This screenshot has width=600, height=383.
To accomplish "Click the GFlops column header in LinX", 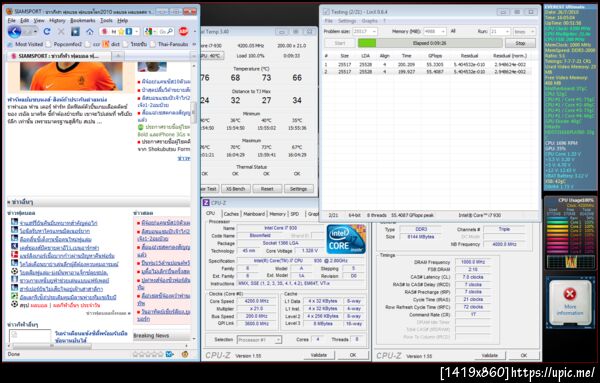I will click(435, 56).
